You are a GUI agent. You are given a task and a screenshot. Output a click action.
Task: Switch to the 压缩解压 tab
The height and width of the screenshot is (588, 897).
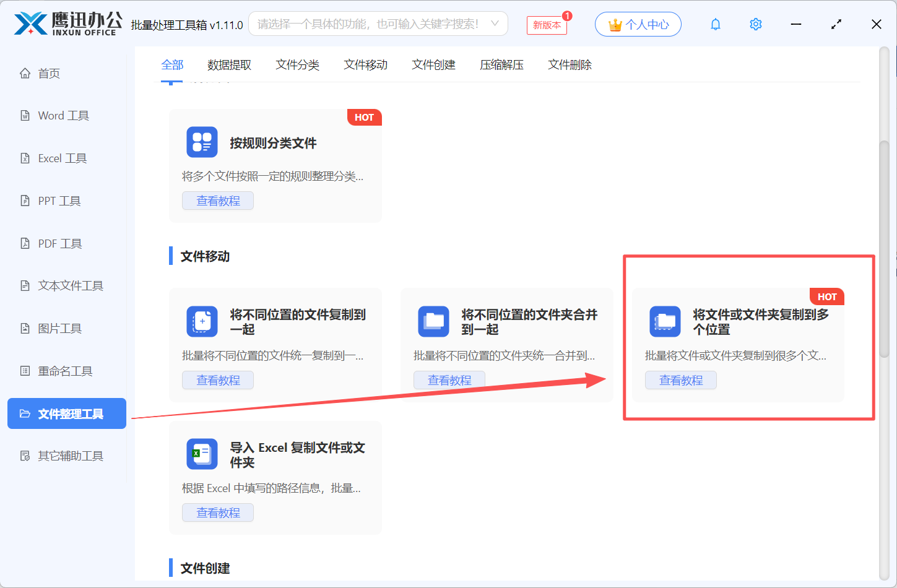pyautogui.click(x=501, y=65)
